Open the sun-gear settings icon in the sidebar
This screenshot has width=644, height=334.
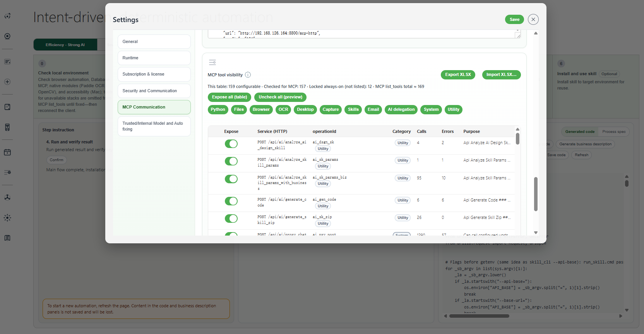(x=7, y=218)
